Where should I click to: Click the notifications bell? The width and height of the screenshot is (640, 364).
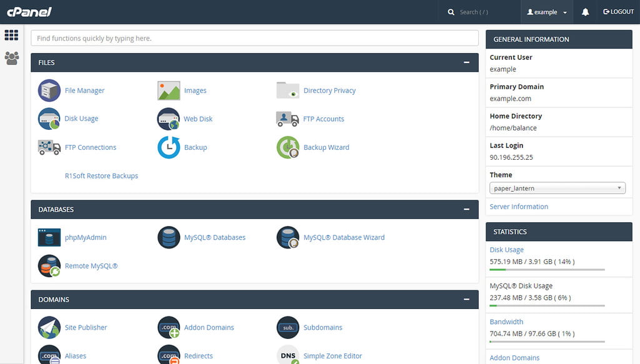[x=585, y=11]
